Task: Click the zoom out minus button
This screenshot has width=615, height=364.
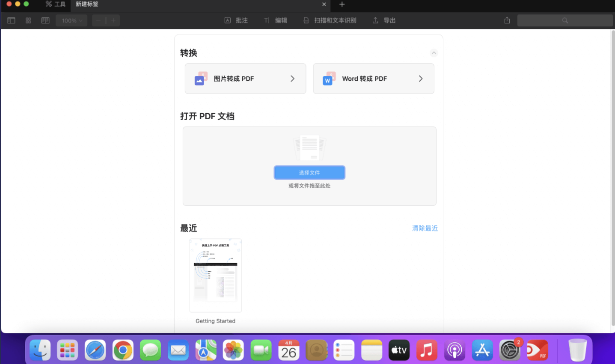Action: click(99, 20)
